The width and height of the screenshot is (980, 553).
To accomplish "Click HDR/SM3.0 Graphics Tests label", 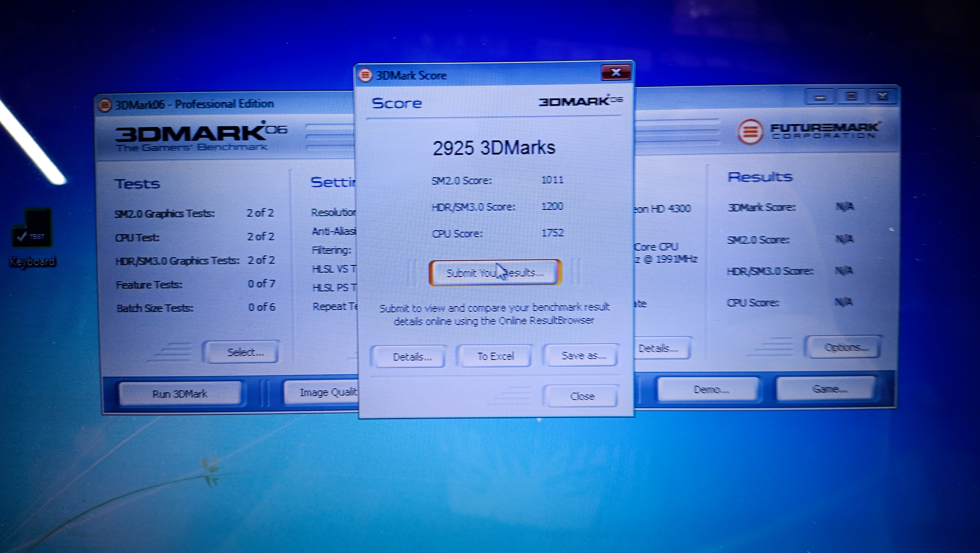I will click(x=177, y=261).
